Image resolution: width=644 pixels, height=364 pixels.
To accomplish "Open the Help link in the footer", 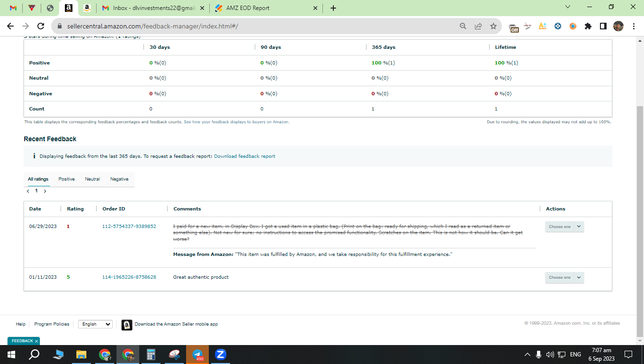I will (20, 324).
